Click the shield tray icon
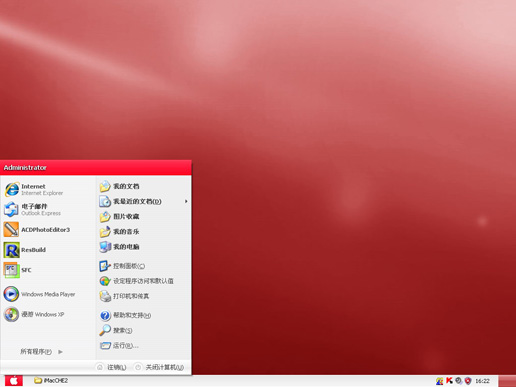 [x=468, y=381]
